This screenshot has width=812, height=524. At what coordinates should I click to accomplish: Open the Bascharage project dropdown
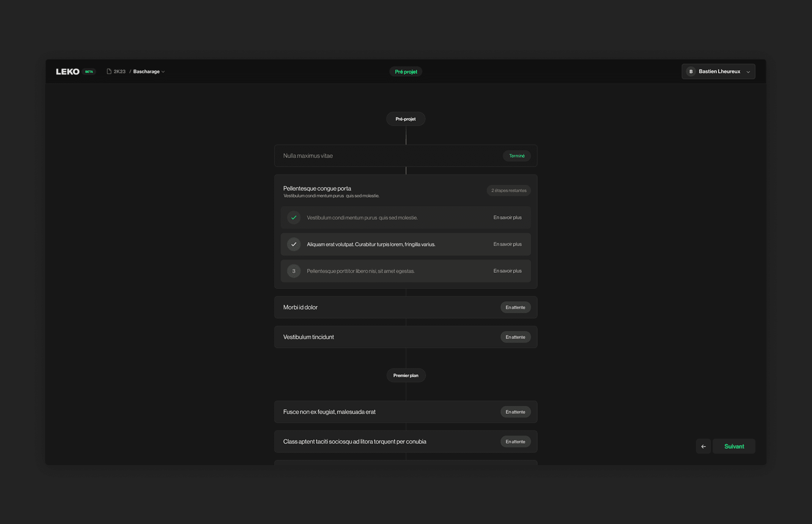[149, 71]
